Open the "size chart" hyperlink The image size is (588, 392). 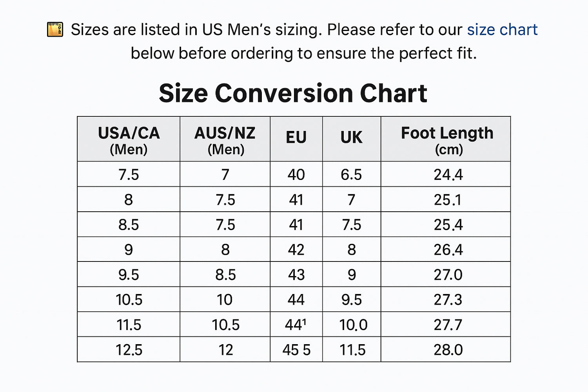502,30
